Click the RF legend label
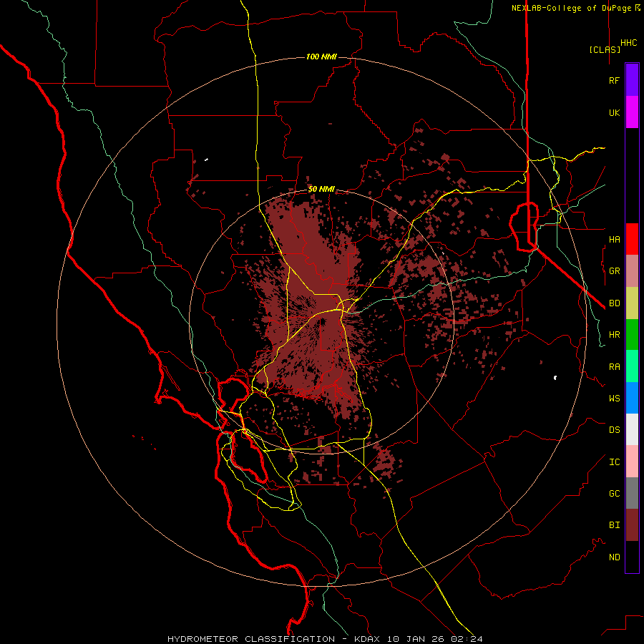 point(614,80)
